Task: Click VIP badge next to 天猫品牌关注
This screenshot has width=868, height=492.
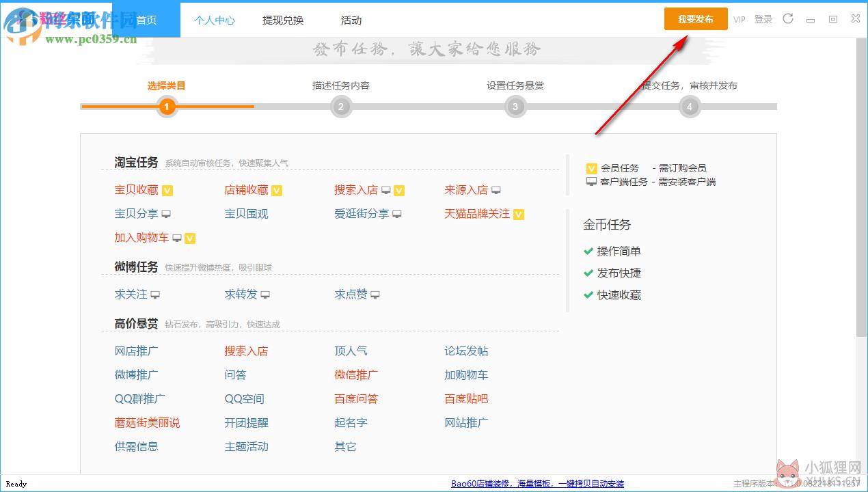Action: [x=519, y=215]
